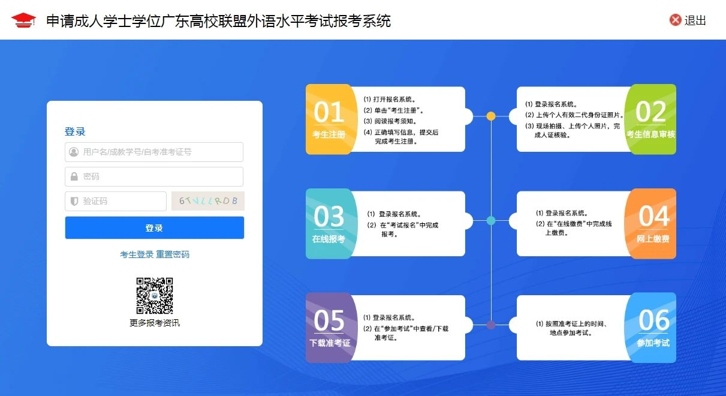Click the red graduation cap logo
Viewport: 726px width, 396px height.
coord(24,20)
